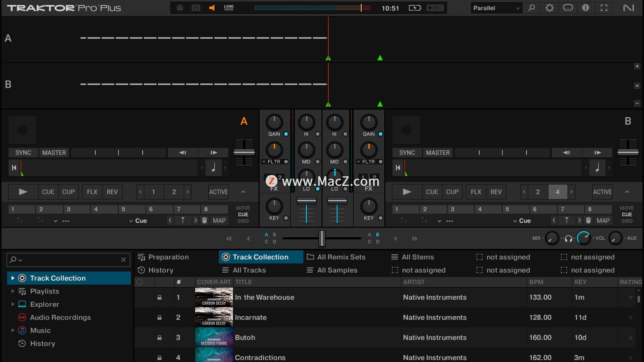
Task: Open the All Stems favorite
Action: (x=413, y=257)
